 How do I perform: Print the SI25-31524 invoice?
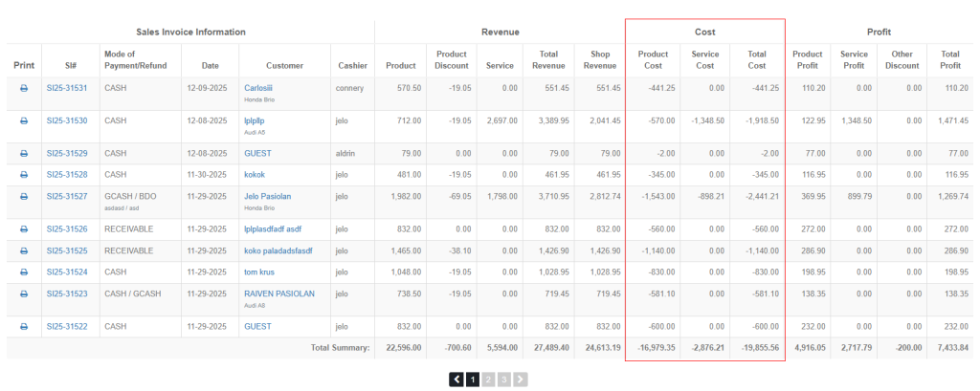click(x=24, y=272)
